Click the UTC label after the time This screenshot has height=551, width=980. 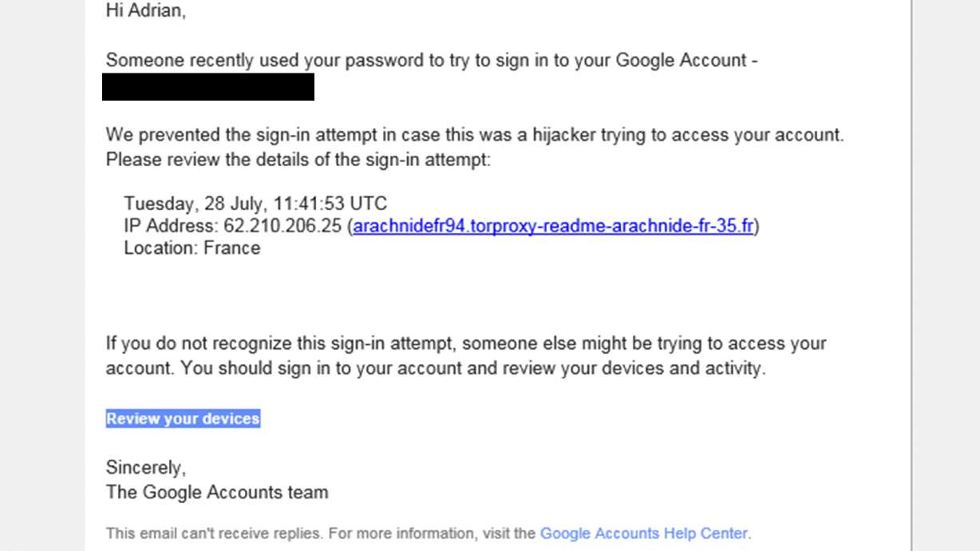click(x=369, y=204)
